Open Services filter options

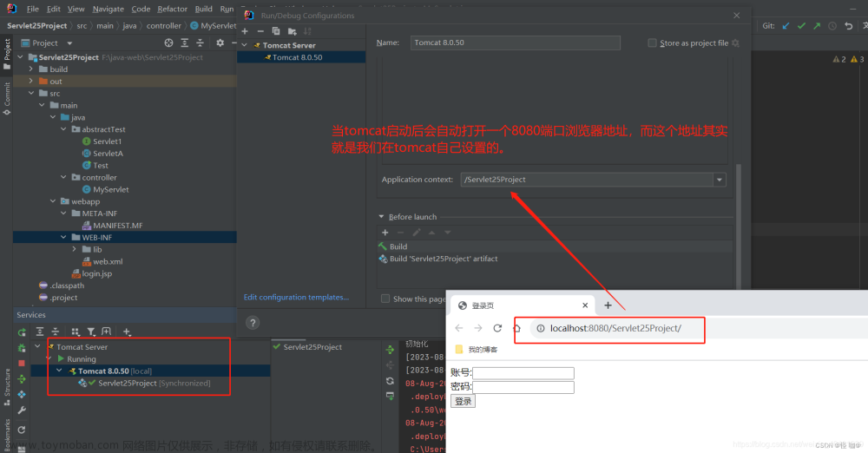[x=91, y=332]
